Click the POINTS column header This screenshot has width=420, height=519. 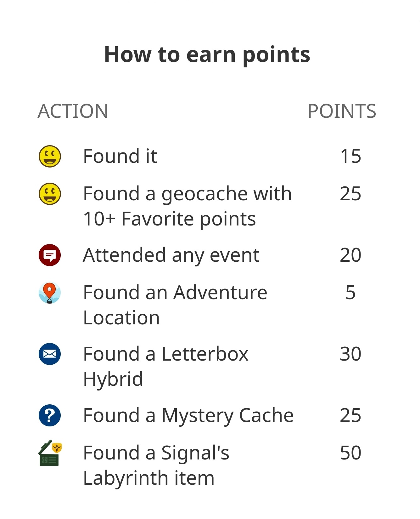click(342, 111)
